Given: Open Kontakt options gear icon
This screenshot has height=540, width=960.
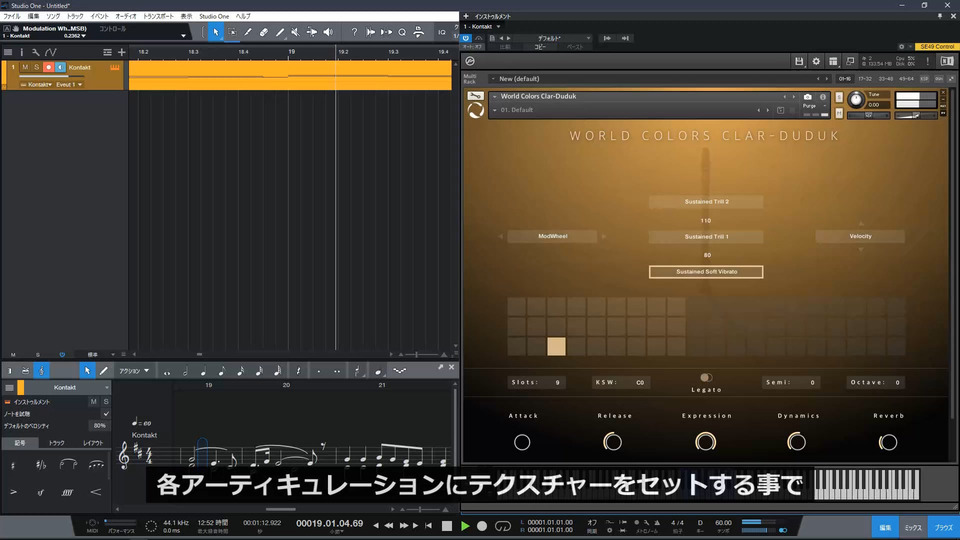Looking at the screenshot, I should [816, 61].
